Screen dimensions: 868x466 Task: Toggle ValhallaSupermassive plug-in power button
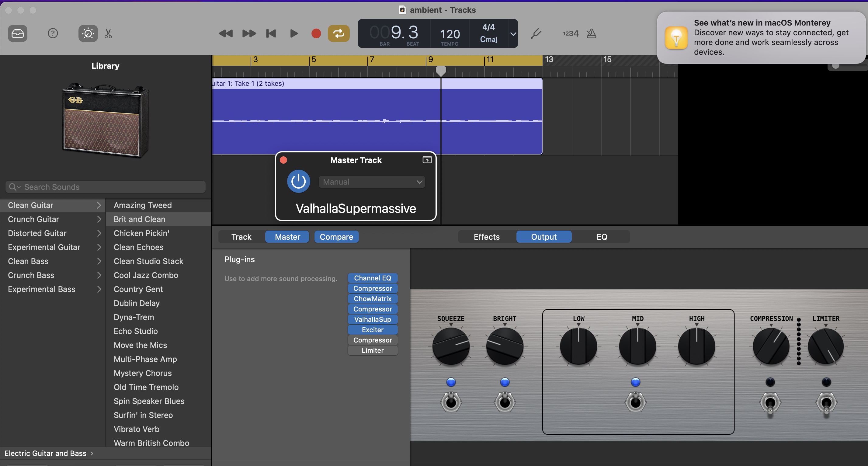[x=299, y=182]
